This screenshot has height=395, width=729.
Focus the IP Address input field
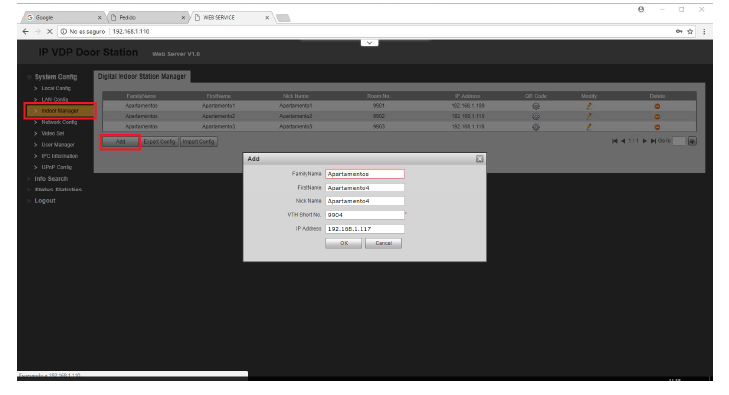364,229
